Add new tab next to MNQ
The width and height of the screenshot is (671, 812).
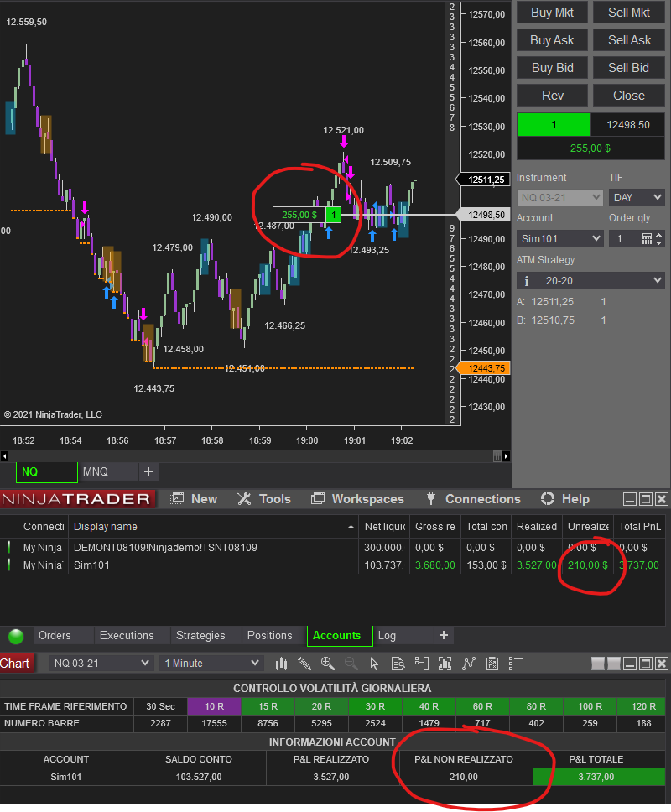[148, 471]
